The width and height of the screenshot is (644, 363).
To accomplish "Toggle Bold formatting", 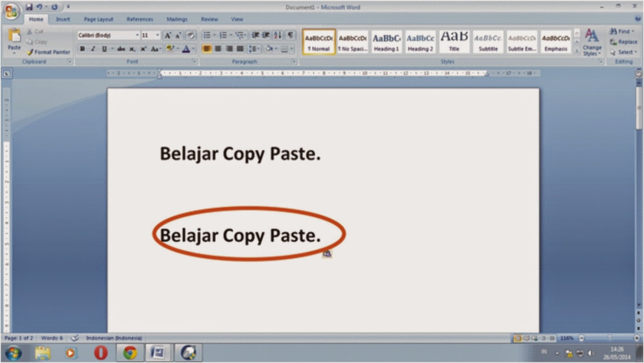I will point(82,49).
